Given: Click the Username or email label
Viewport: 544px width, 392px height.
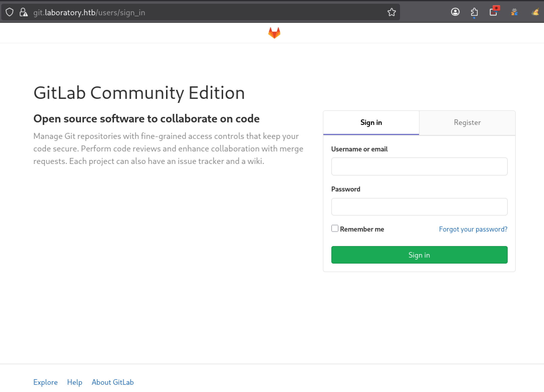Looking at the screenshot, I should (x=359, y=149).
